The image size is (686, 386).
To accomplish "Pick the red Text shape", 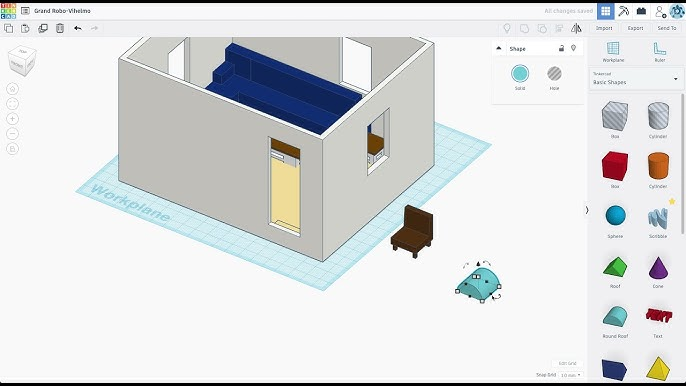I will point(658,315).
